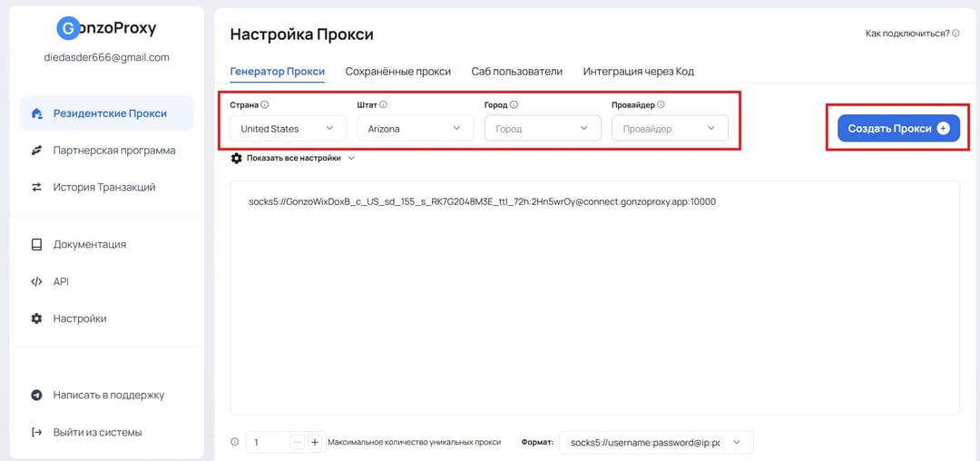The image size is (980, 461).
Task: Open the Формат dropdown
Action: point(656,442)
